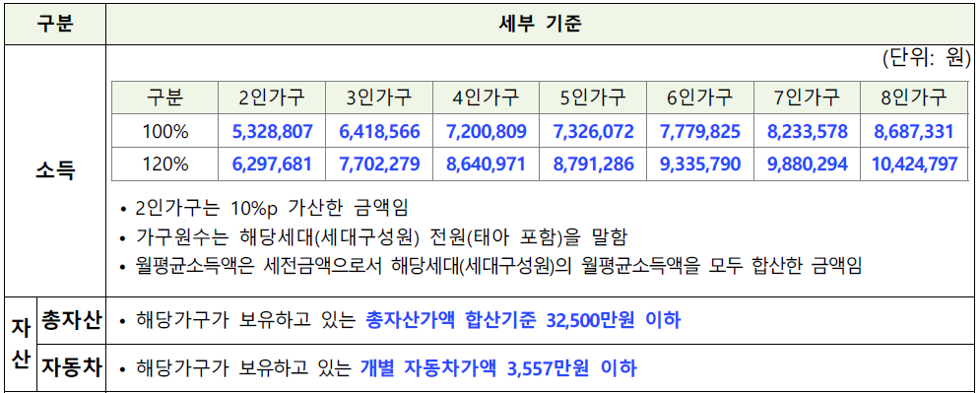Image resolution: width=980 pixels, height=393 pixels.
Task: Click the value 5,328,807
Action: coord(272,131)
